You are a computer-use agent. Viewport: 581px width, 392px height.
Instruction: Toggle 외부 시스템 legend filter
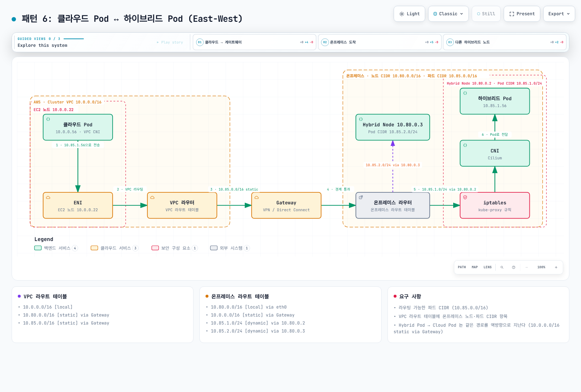pos(230,248)
